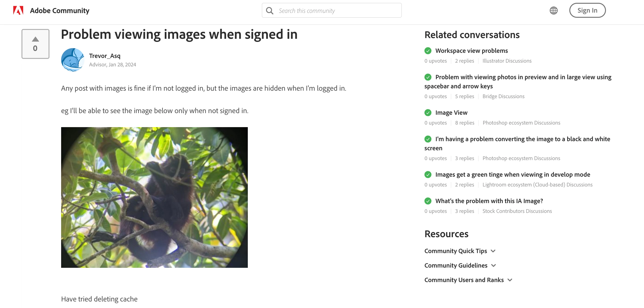Click the checkmark beside What's the problem with this IA Image
644x308 pixels.
pyautogui.click(x=428, y=201)
